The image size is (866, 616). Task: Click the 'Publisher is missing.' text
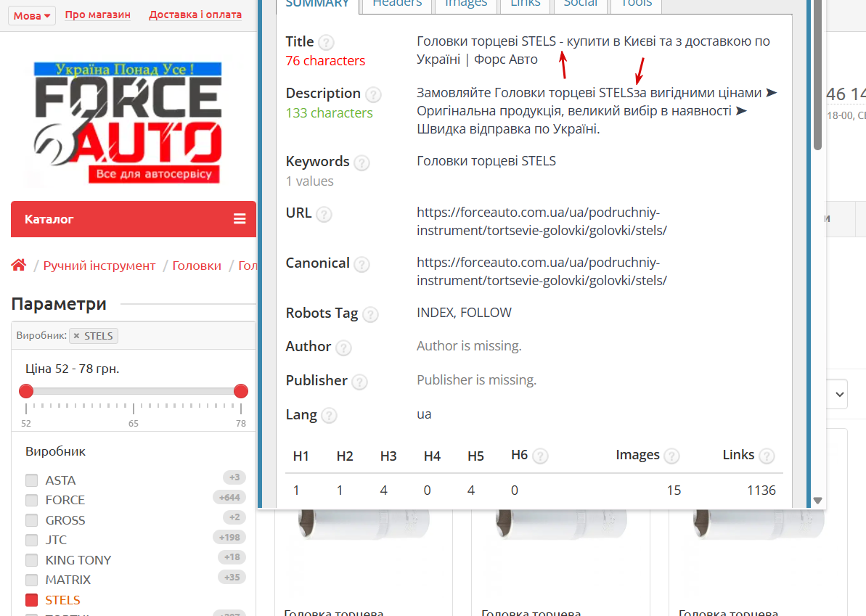click(477, 379)
